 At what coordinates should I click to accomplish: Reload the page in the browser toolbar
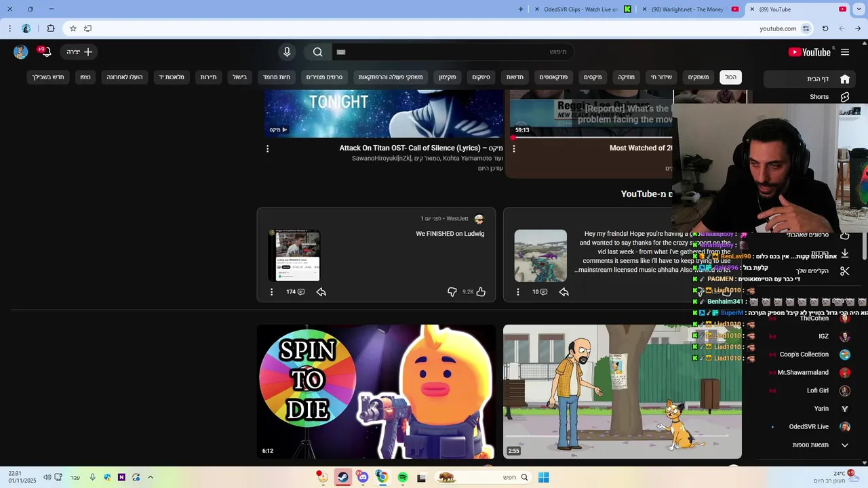[x=825, y=28]
